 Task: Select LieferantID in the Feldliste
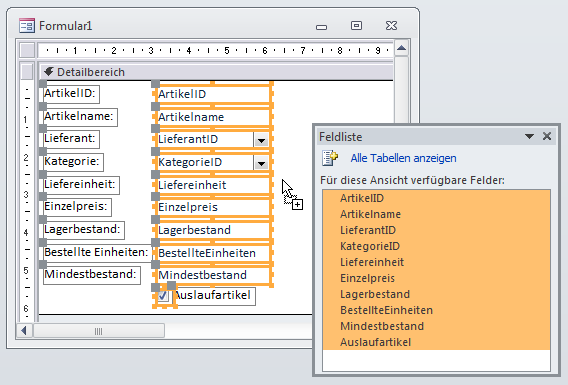tap(436, 230)
